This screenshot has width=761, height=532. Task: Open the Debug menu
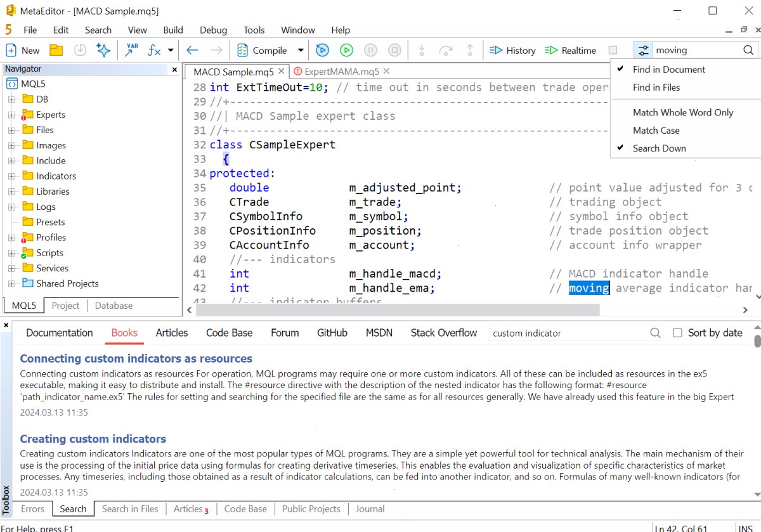coord(213,30)
